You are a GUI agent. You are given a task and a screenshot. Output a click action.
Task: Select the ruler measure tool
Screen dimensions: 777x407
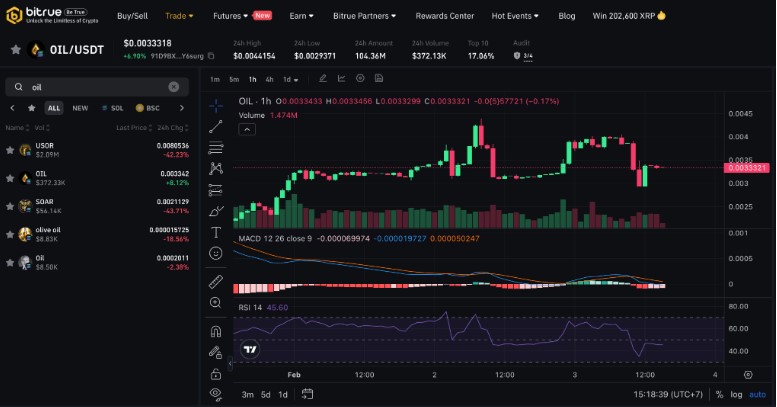tap(216, 282)
